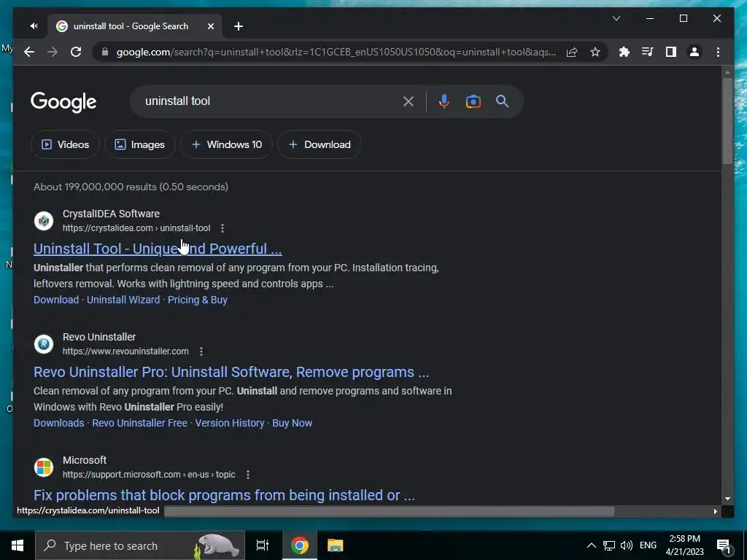Open Fix problems that block programs link
The height and width of the screenshot is (560, 747).
(224, 495)
